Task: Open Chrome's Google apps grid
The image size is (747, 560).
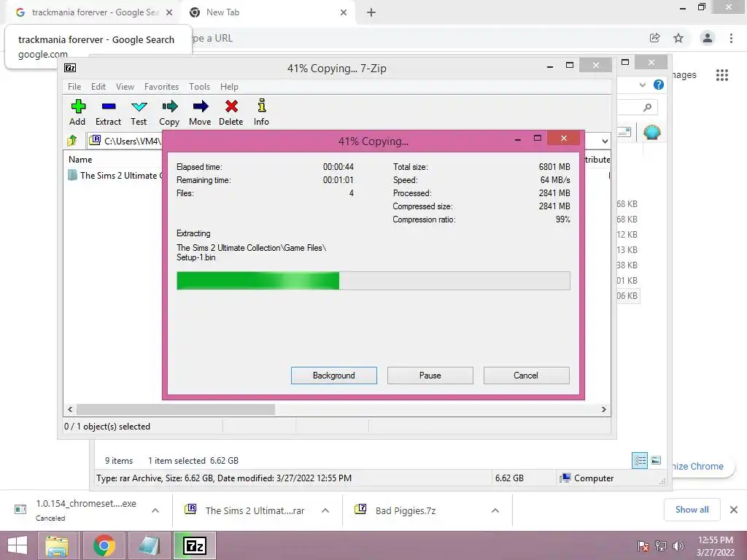Action: (x=721, y=75)
